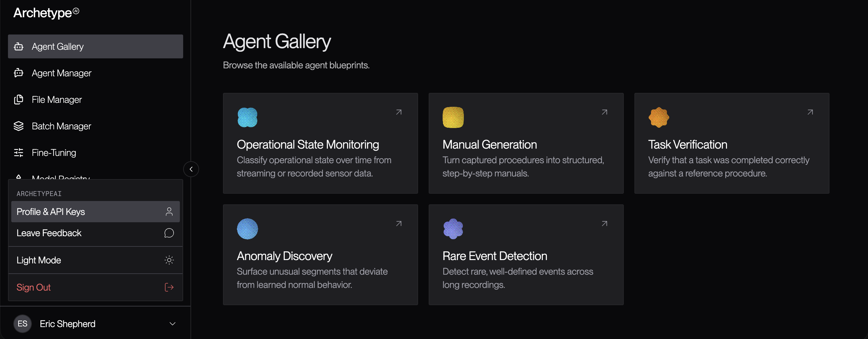Open Manual Generation via its arrow icon
Viewport: 868px width, 339px height.
coord(605,112)
